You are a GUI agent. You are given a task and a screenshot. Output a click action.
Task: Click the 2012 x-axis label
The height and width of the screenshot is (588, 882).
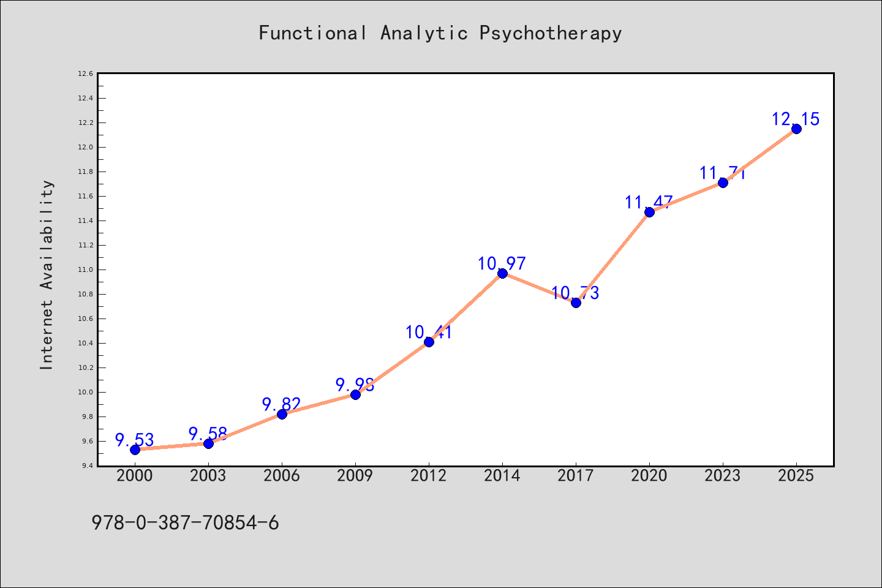[x=429, y=476]
